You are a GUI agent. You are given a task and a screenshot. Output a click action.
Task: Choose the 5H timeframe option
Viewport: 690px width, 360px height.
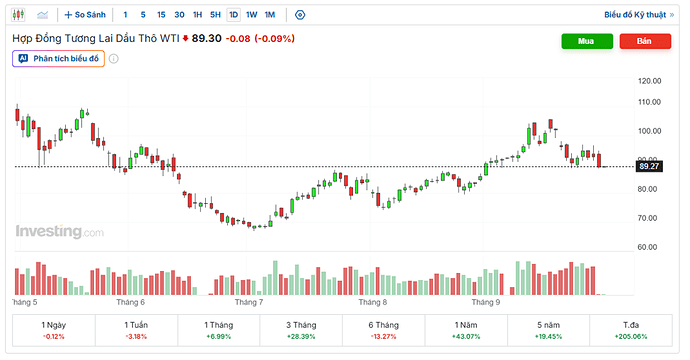[215, 15]
